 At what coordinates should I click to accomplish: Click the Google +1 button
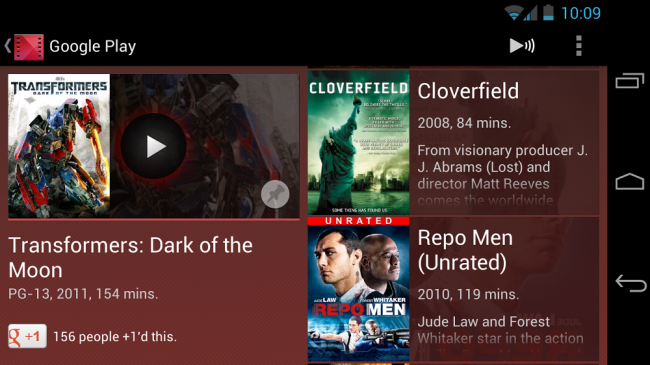click(27, 336)
